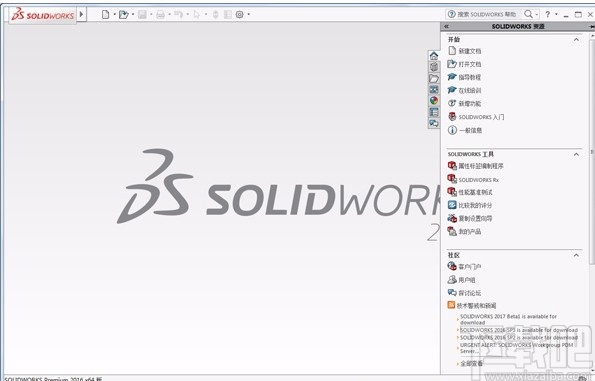The image size is (595, 381).
Task: Open the 性能基准测试 tool
Action: [x=475, y=192]
